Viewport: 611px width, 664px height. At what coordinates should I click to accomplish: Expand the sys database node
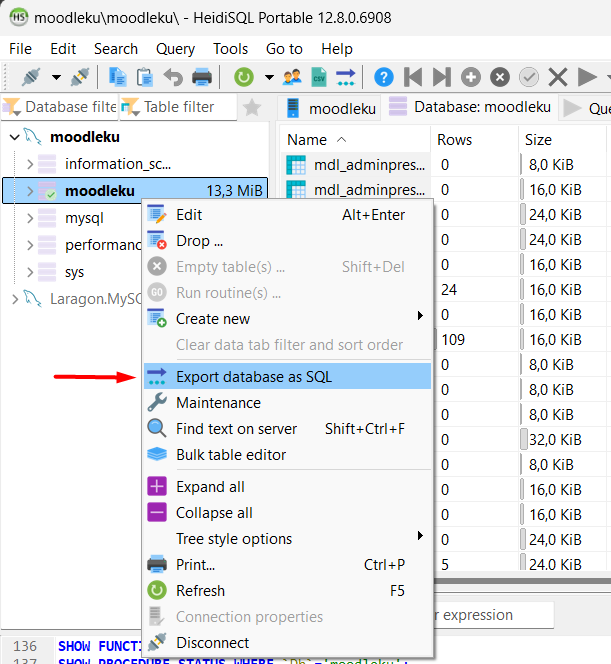(30, 272)
